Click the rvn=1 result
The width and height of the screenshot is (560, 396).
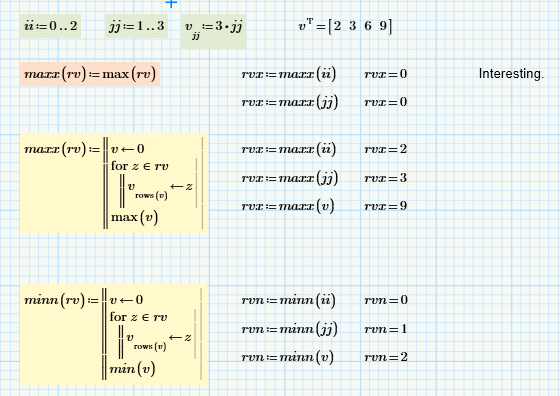click(386, 329)
